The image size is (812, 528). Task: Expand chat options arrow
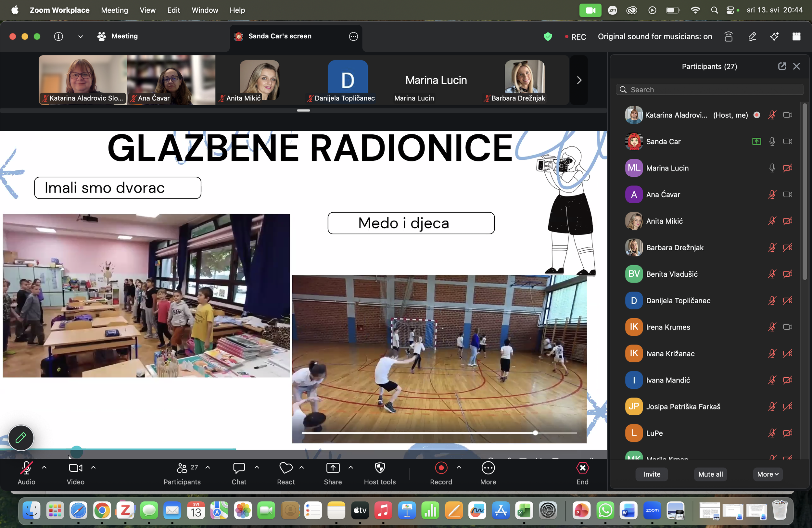click(257, 468)
